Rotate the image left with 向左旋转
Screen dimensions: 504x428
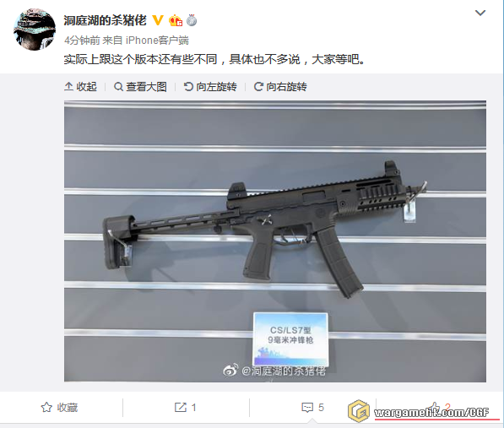click(210, 87)
